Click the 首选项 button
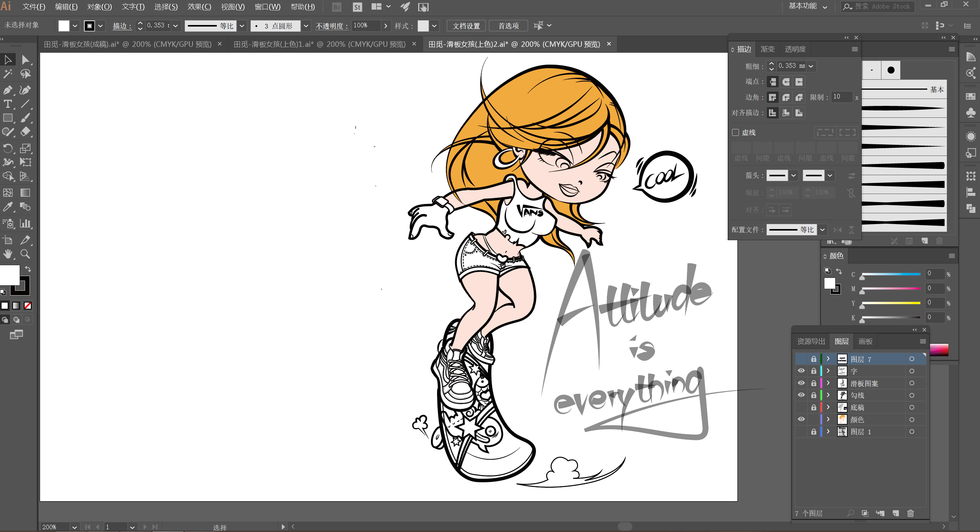 click(x=508, y=26)
